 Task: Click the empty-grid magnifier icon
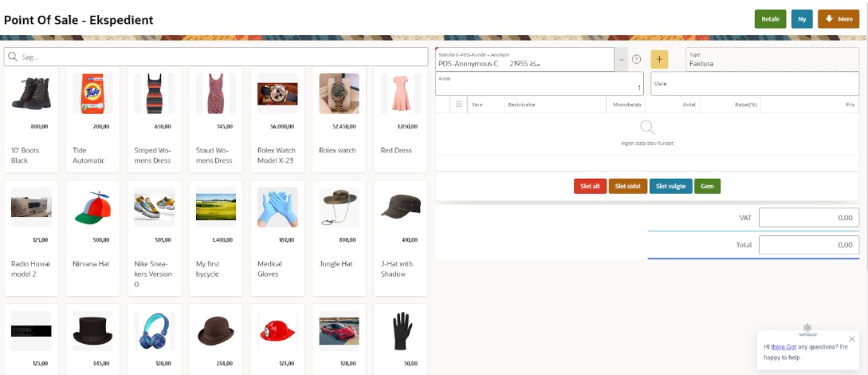pos(647,128)
